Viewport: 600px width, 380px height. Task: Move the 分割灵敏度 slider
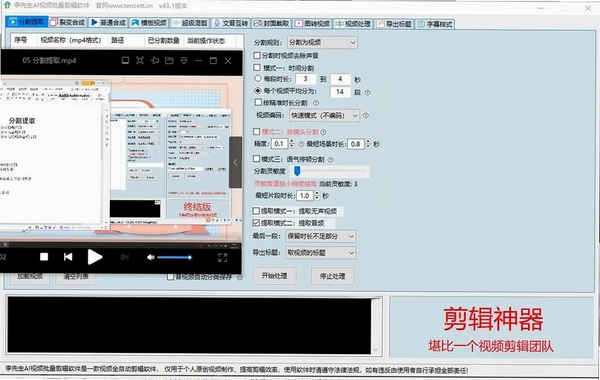(297, 171)
